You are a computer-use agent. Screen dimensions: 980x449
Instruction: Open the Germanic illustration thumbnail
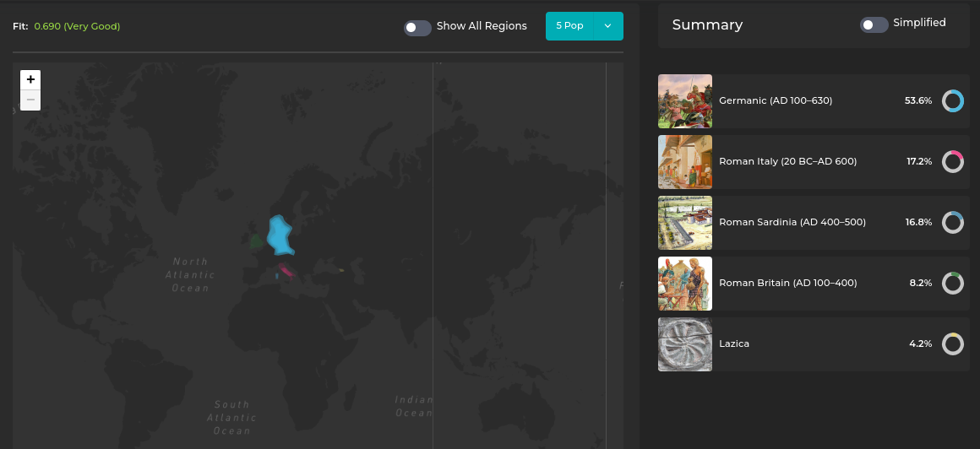685,101
